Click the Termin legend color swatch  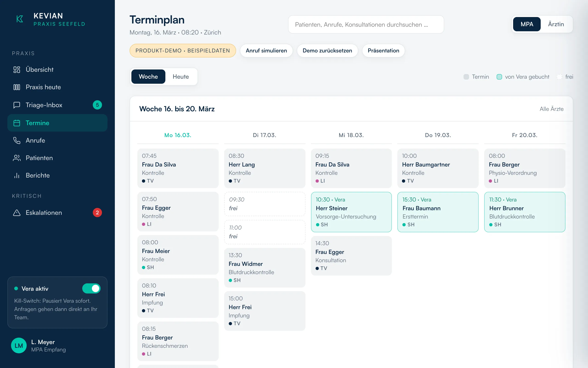[x=466, y=77]
